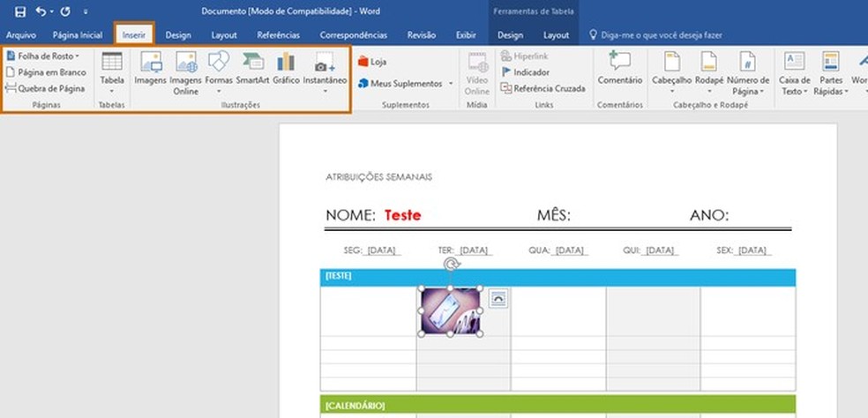Select the Inserir tab
This screenshot has width=868, height=418.
134,35
